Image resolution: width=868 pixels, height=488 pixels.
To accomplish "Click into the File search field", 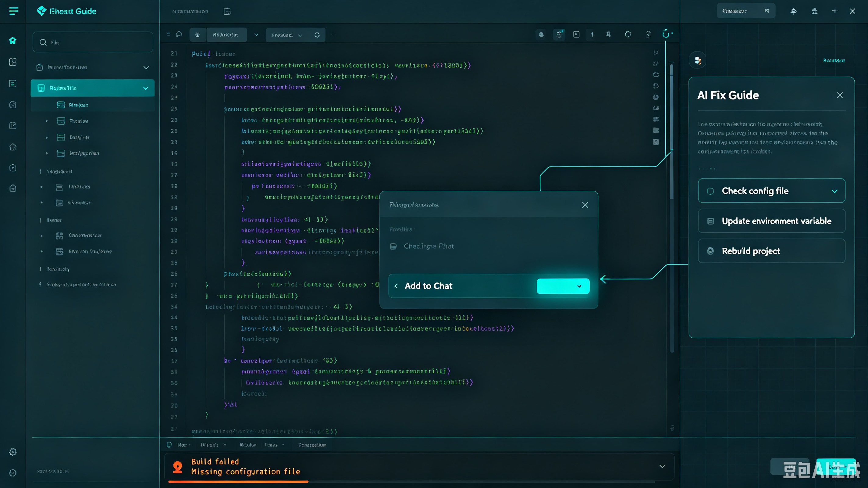I will coord(93,42).
